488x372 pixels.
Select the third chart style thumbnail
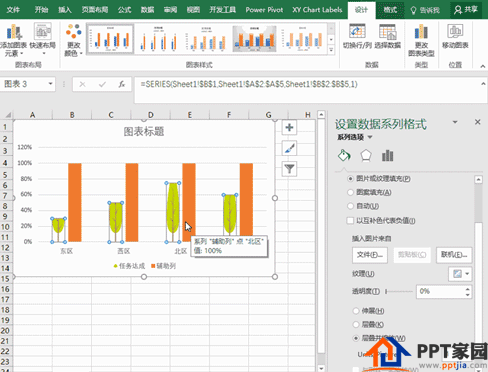click(206, 39)
